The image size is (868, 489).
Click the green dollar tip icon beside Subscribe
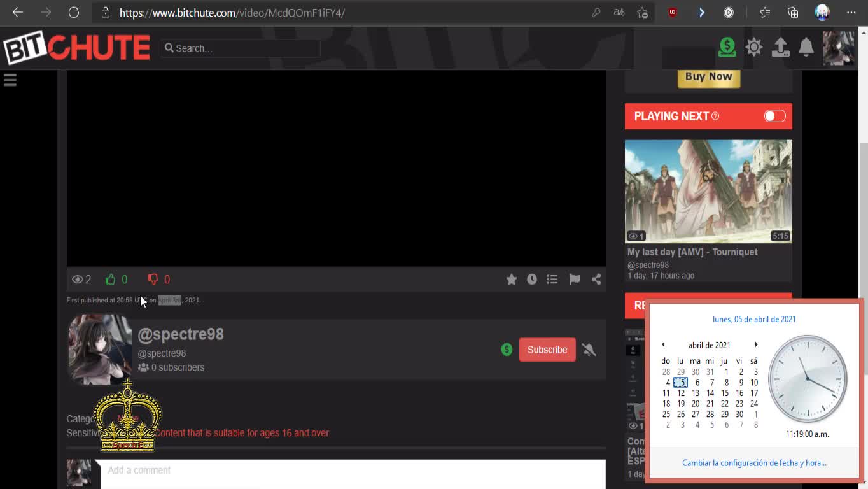[x=507, y=350]
